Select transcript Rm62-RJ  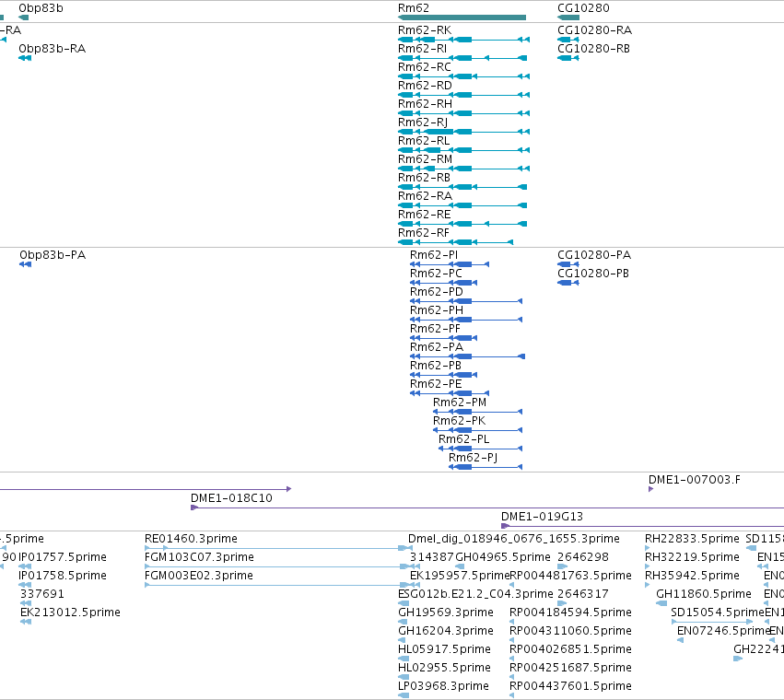click(x=463, y=132)
